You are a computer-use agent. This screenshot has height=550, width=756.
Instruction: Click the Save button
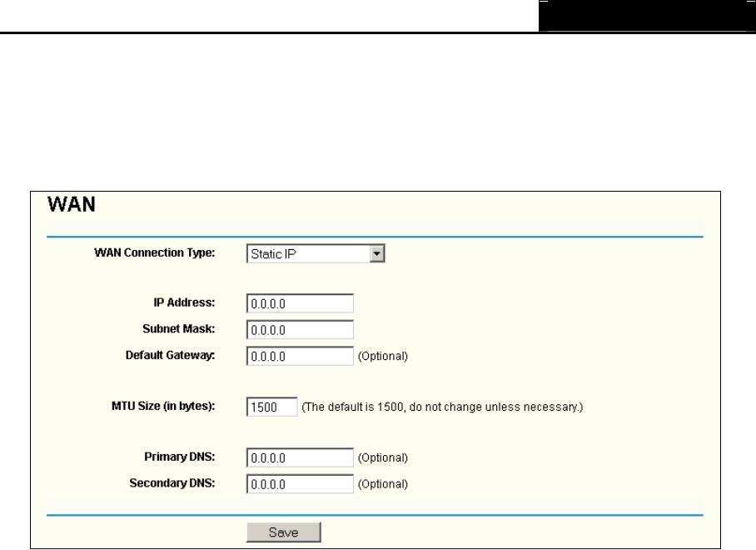[x=283, y=532]
